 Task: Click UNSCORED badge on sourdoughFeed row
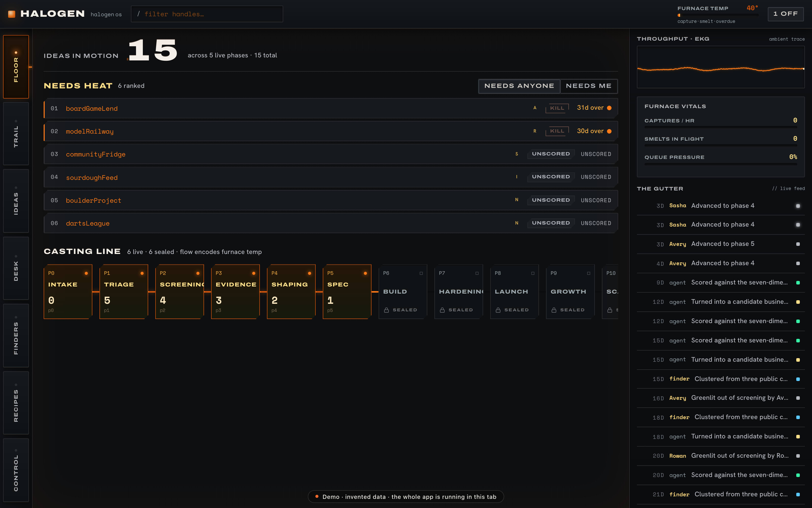tap(551, 177)
